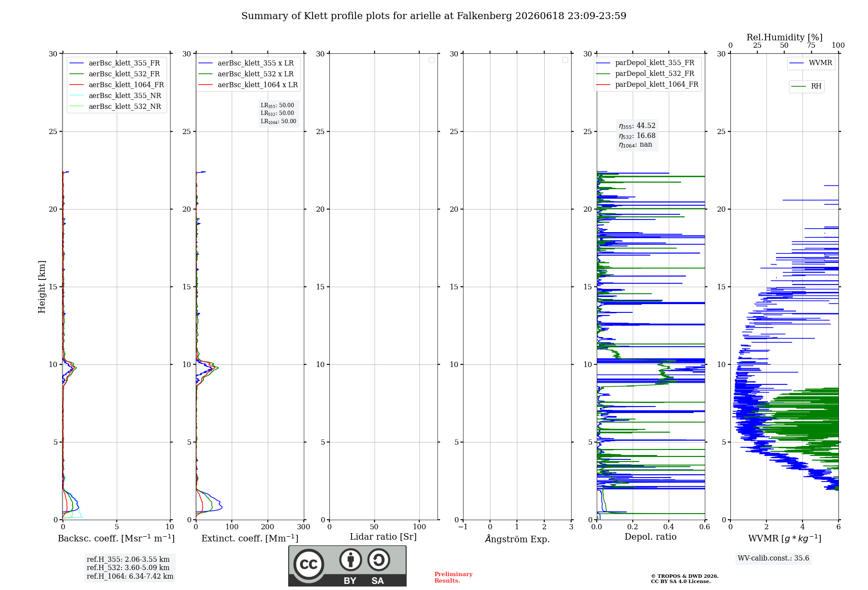
Task: Click the 75 tick on Rel.Humidity axis
Action: tap(811, 46)
